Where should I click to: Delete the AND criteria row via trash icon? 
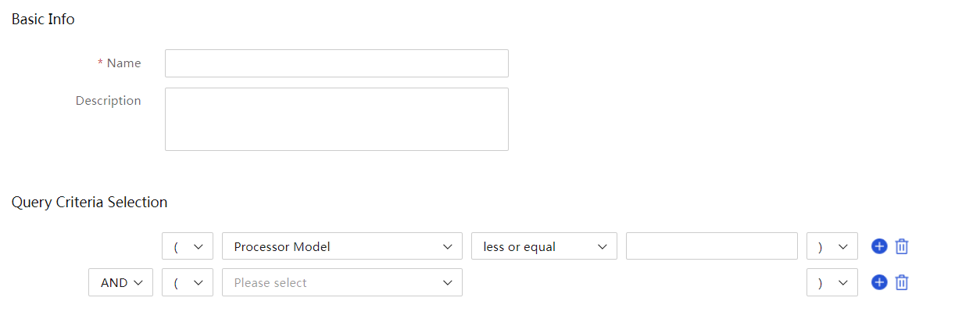coord(902,282)
